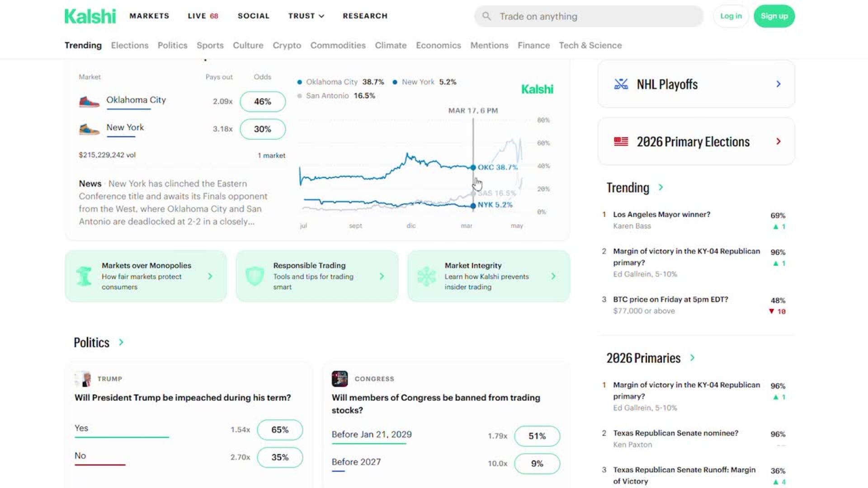Switch to the Culture tab
868x488 pixels.
tap(248, 45)
